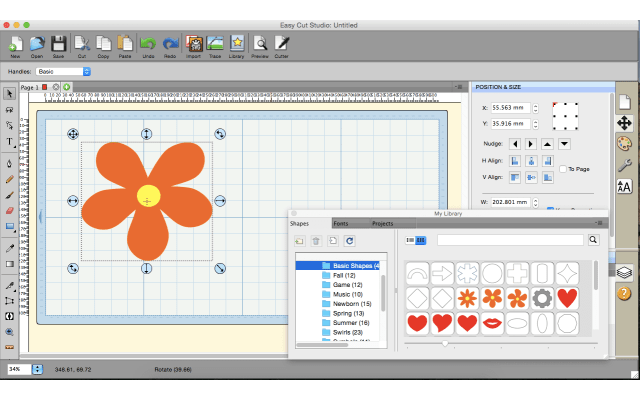Image resolution: width=640 pixels, height=400 pixels.
Task: Select the arrow Selection tool
Action: (9, 94)
